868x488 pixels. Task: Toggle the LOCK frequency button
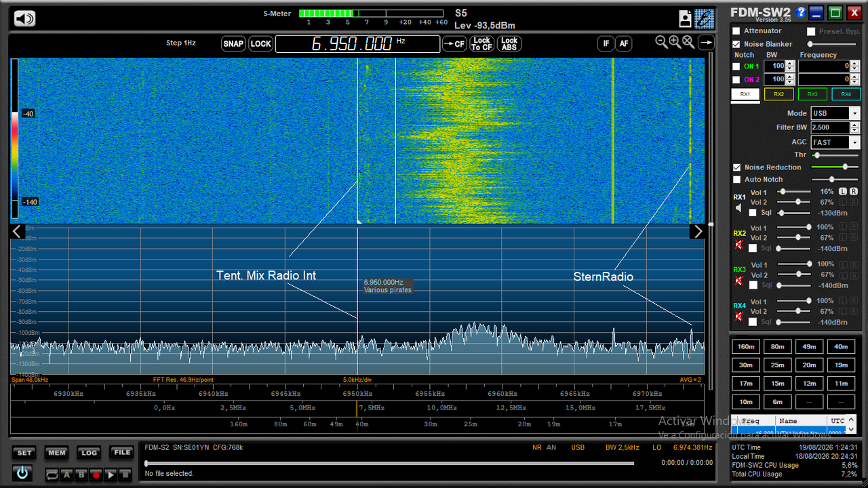click(260, 43)
